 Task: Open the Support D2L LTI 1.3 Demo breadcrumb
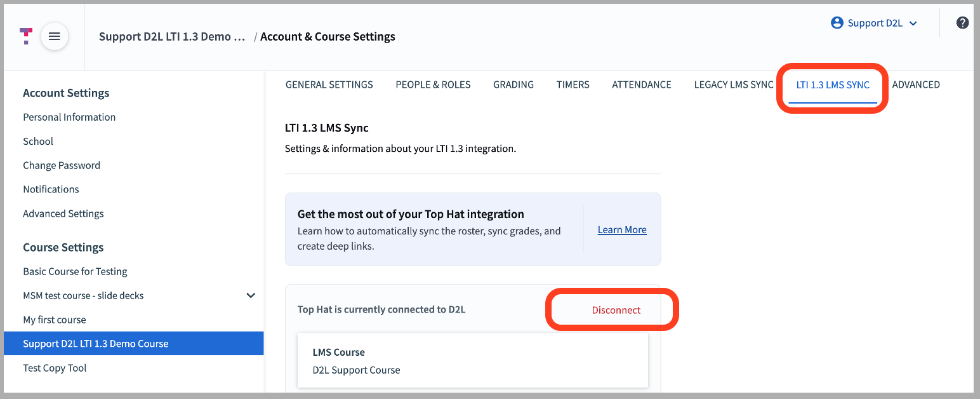pyautogui.click(x=171, y=36)
